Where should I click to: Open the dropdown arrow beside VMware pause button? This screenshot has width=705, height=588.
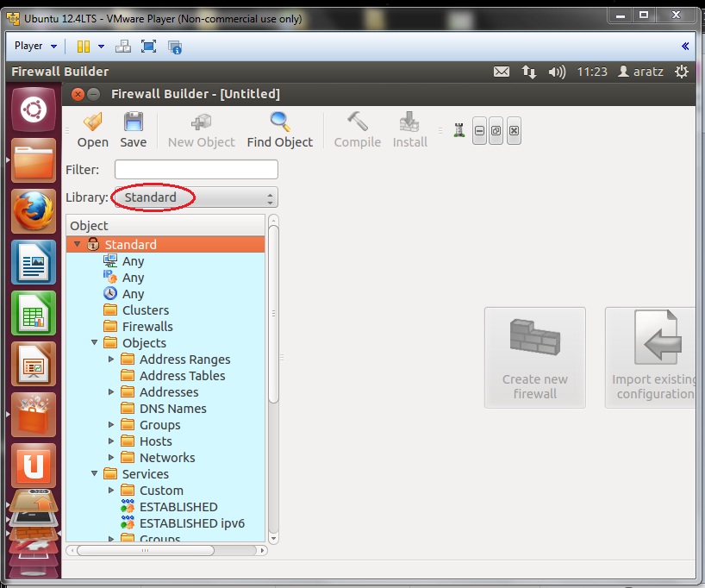101,47
